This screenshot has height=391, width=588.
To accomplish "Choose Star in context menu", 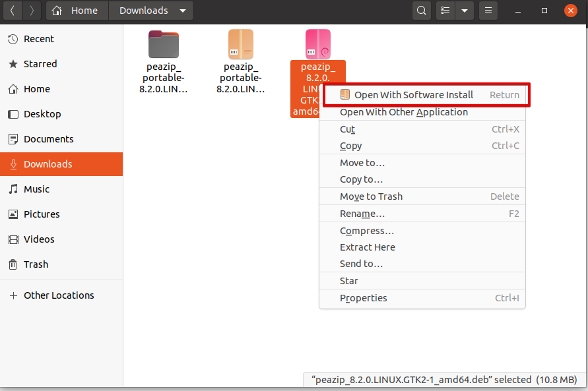I will tap(422, 281).
